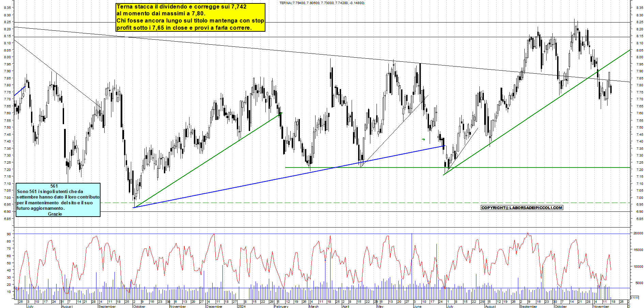644x308 pixels.
Task: Click the 8.00 label on the left price axis
Action: 7,57
